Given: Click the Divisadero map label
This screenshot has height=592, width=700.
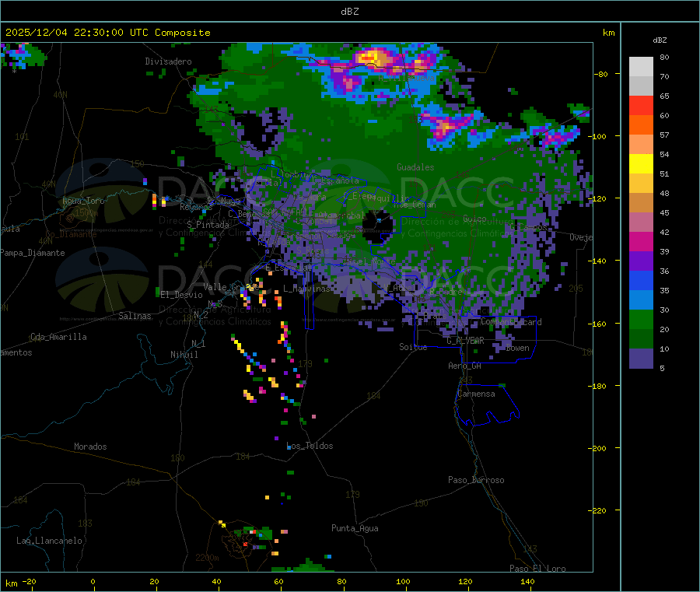Looking at the screenshot, I should 168,61.
